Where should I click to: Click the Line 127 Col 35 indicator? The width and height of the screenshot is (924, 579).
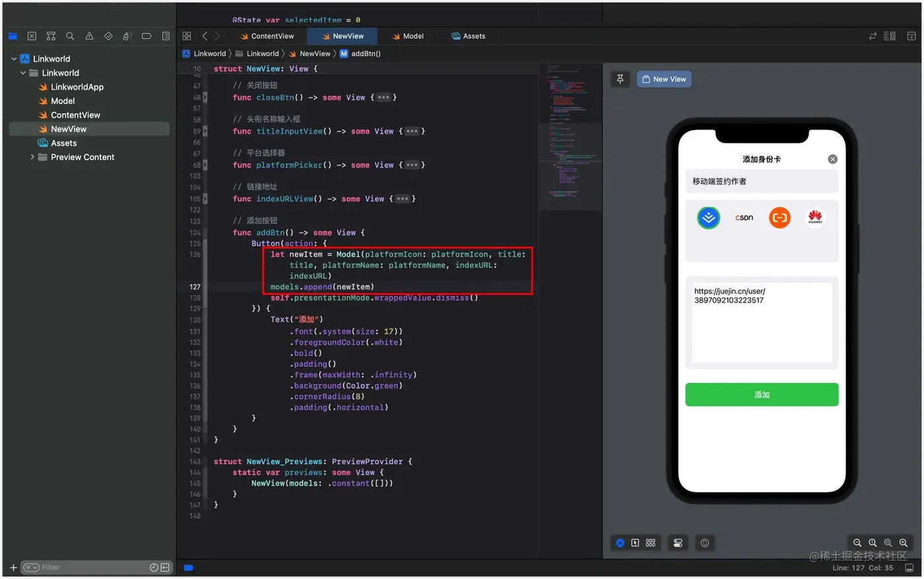coord(863,568)
